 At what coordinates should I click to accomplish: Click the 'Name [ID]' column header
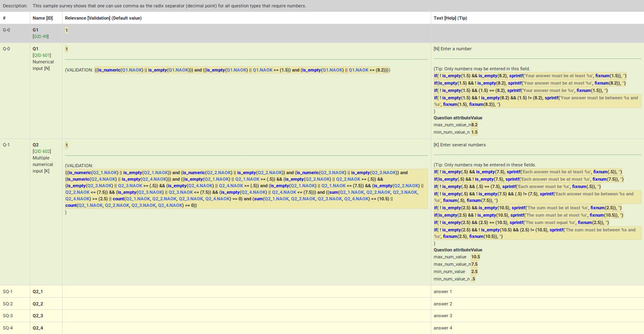42,18
